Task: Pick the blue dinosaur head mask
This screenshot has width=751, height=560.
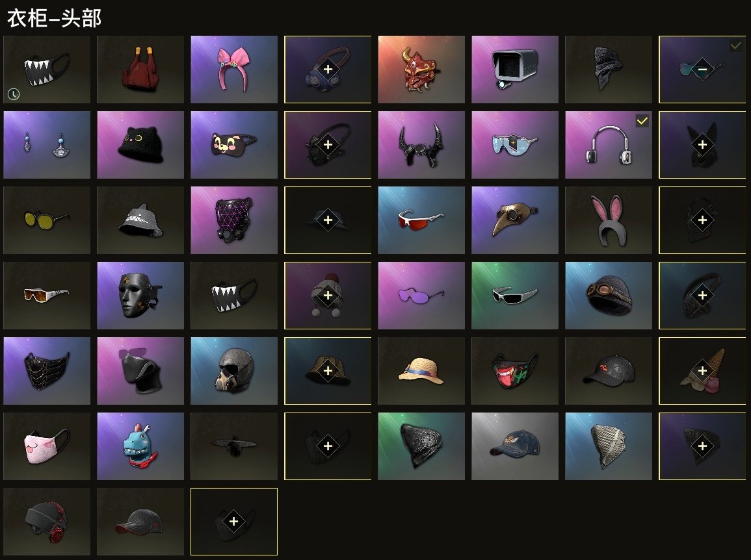Action: pyautogui.click(x=140, y=446)
